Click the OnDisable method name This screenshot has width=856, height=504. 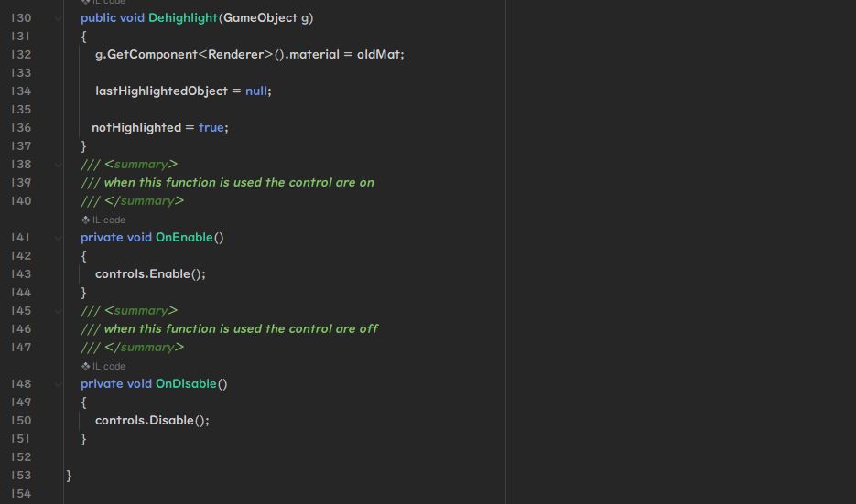[x=186, y=383]
